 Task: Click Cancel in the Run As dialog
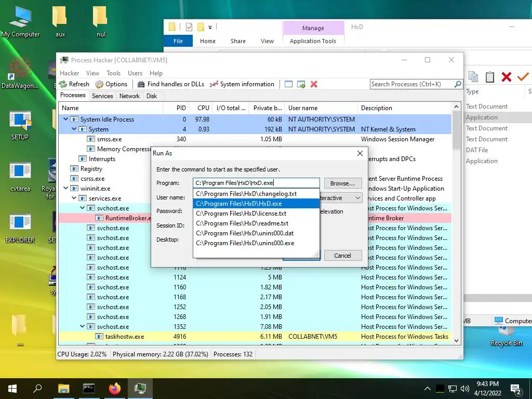[343, 256]
